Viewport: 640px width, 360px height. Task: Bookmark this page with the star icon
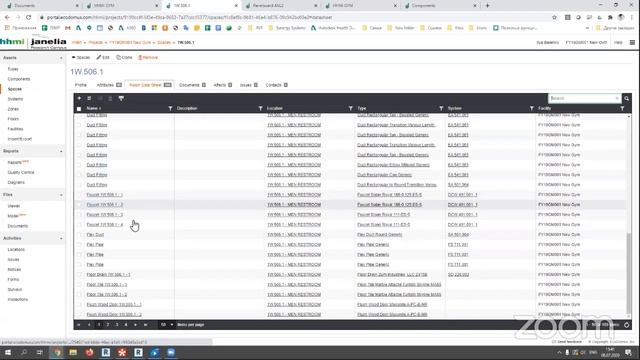[554, 17]
